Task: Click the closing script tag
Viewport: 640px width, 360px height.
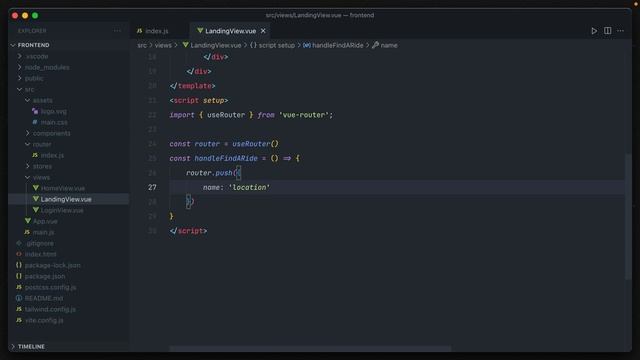Action: click(189, 231)
